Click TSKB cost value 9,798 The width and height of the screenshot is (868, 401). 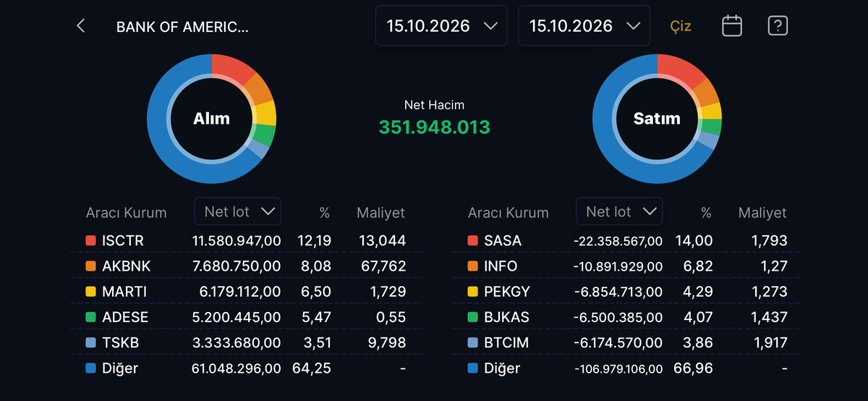[386, 343]
